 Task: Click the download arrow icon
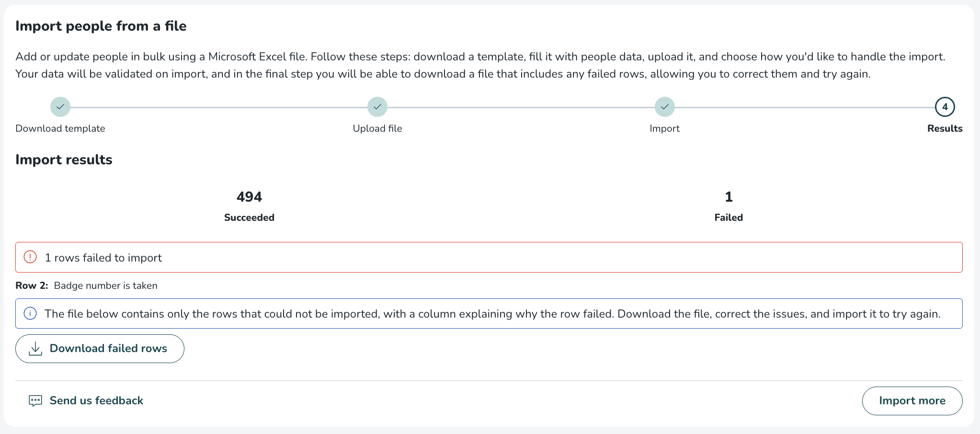(x=35, y=349)
